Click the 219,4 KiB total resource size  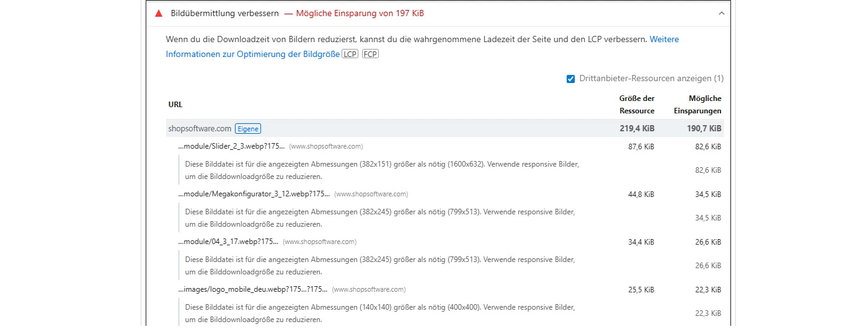click(x=637, y=129)
